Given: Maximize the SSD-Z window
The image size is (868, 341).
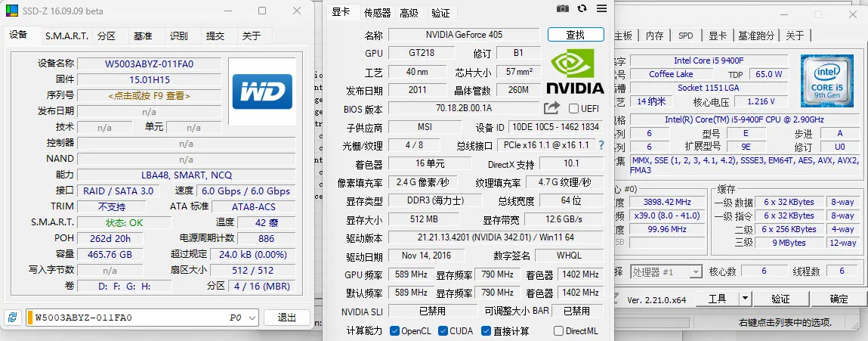Looking at the screenshot, I should 262,11.
